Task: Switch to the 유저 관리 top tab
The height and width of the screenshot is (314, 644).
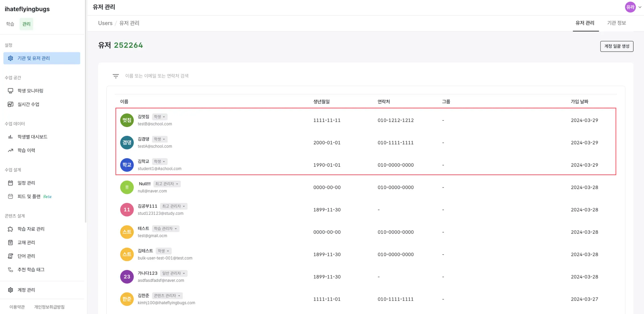Action: [x=585, y=23]
